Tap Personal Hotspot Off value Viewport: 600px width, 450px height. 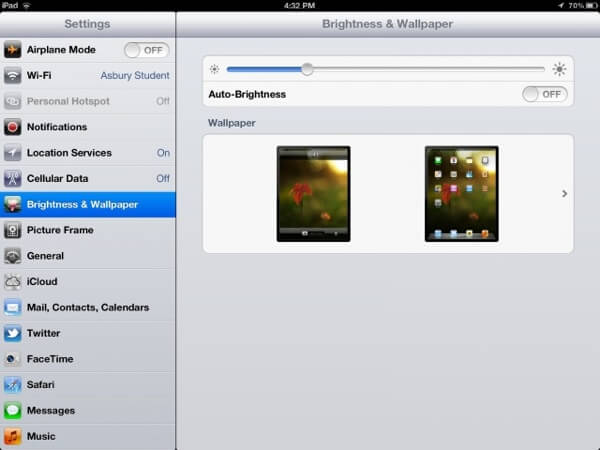click(163, 101)
